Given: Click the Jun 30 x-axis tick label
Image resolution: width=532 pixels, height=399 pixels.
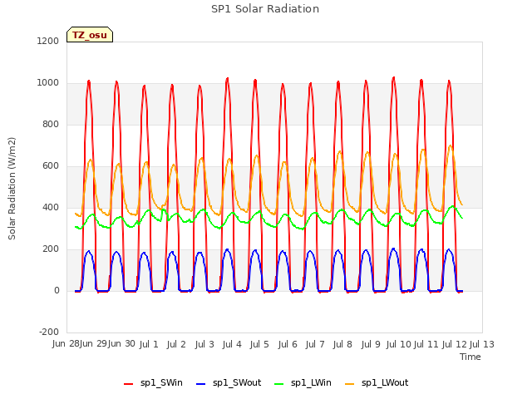Looking at the screenshot, I should tap(121, 344).
